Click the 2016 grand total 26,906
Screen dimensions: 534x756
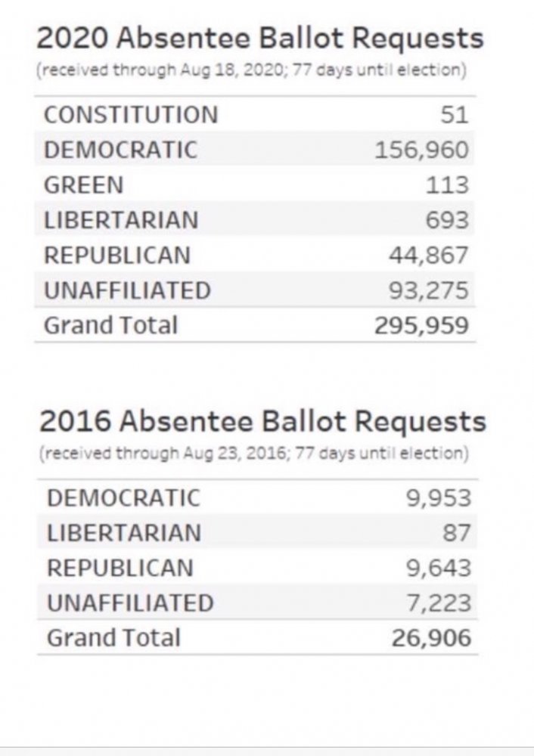(431, 637)
